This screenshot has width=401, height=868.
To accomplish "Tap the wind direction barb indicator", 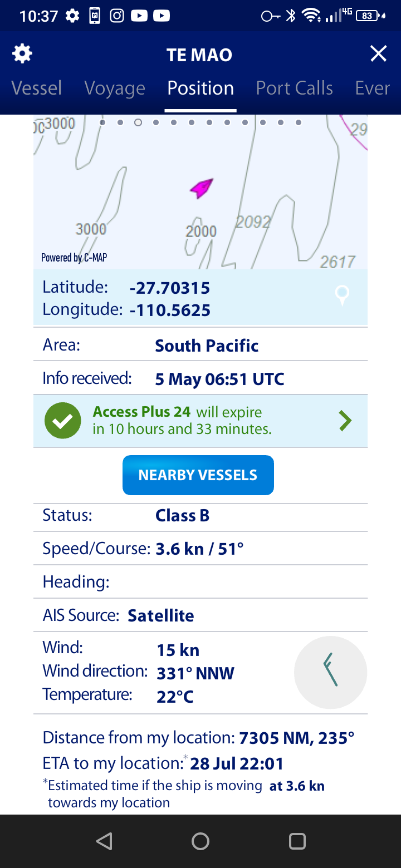I will [330, 672].
